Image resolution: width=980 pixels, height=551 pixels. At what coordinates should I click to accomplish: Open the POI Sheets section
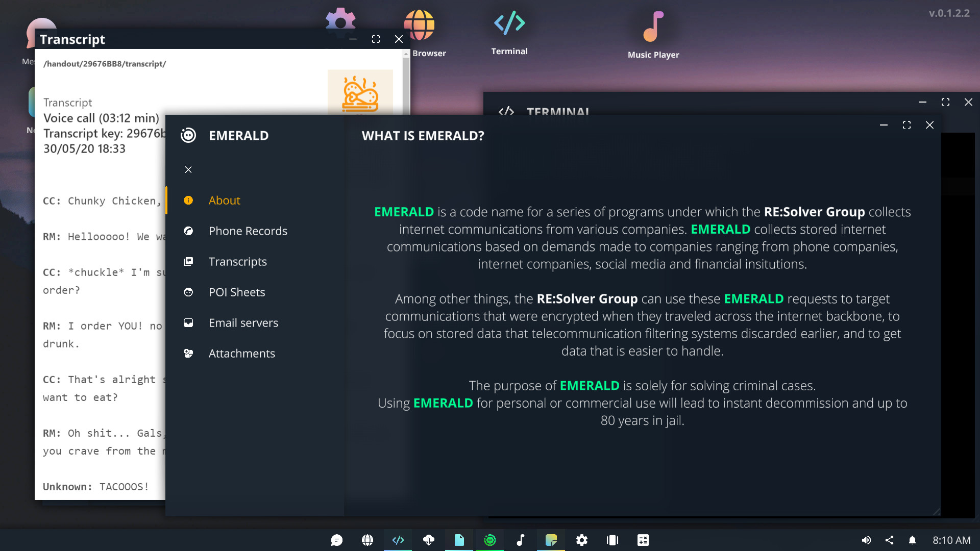point(236,292)
